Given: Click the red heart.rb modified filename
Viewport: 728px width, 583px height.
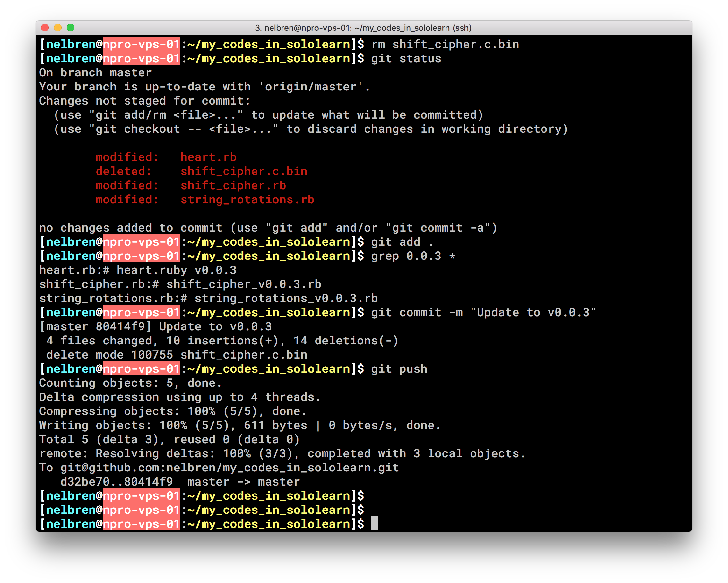Looking at the screenshot, I should (x=208, y=157).
